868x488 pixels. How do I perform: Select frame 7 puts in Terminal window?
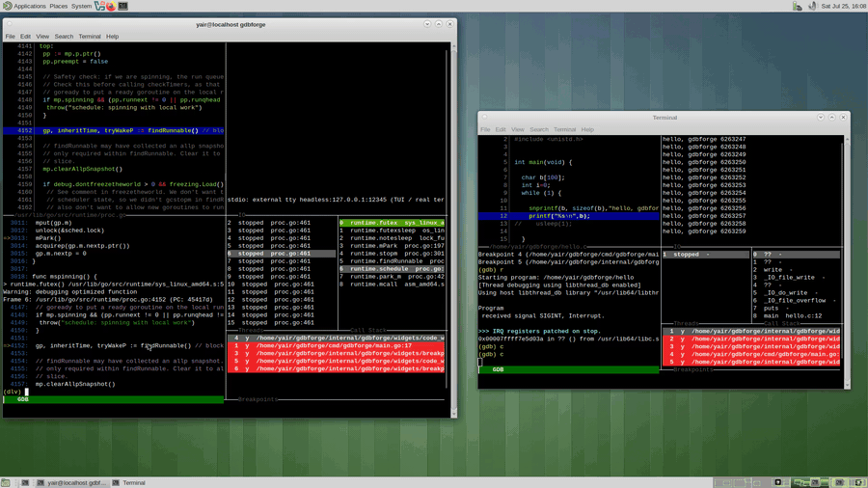click(x=796, y=309)
